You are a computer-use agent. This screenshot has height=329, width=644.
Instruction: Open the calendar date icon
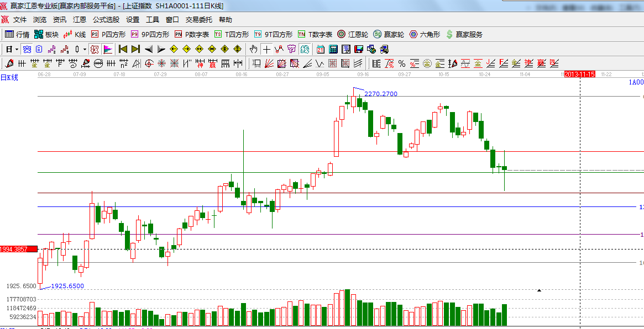tap(321, 49)
